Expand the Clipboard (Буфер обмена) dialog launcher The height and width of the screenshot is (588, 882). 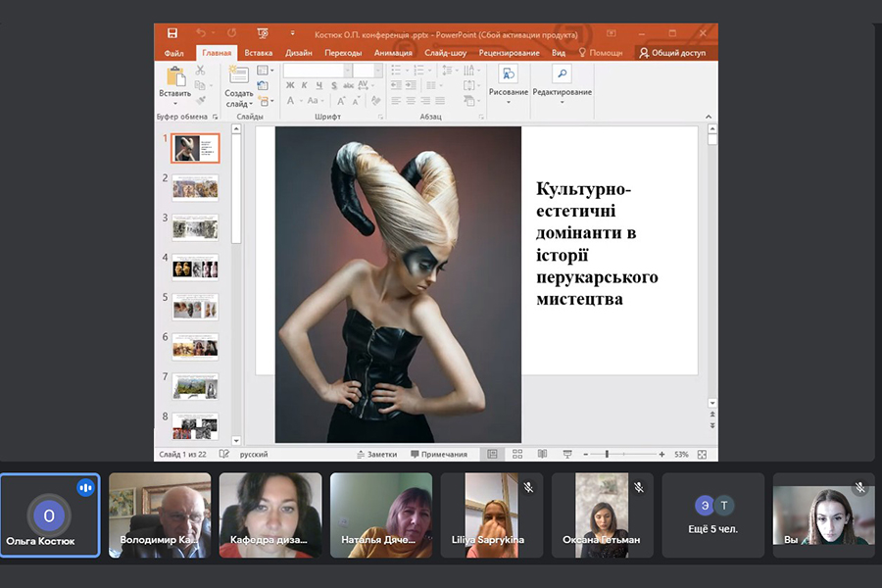point(216,117)
